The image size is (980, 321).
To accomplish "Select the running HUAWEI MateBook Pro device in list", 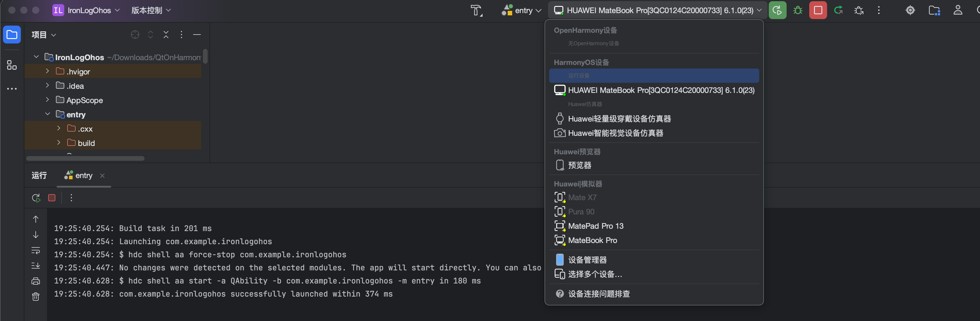I will tap(654, 90).
